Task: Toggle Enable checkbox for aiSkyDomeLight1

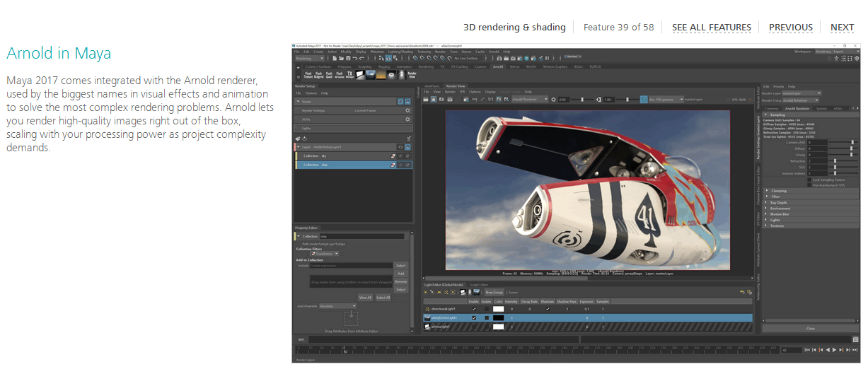Action: (474, 317)
